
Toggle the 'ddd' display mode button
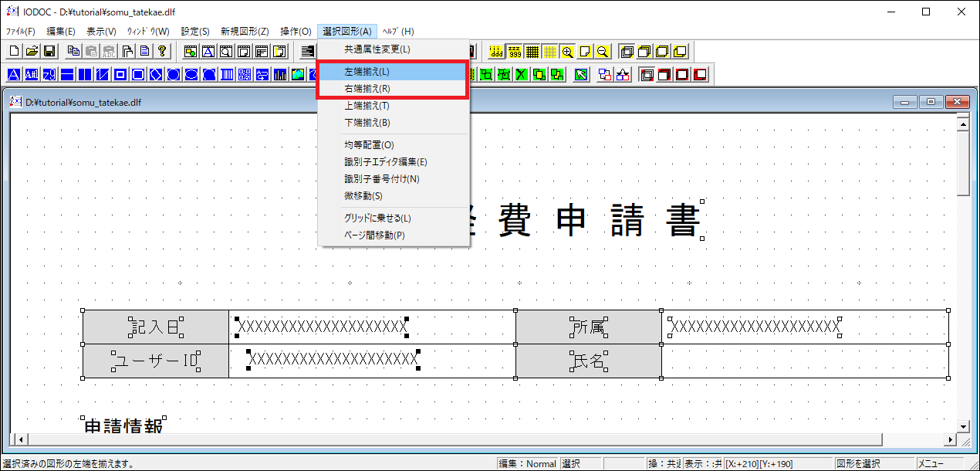tap(497, 51)
